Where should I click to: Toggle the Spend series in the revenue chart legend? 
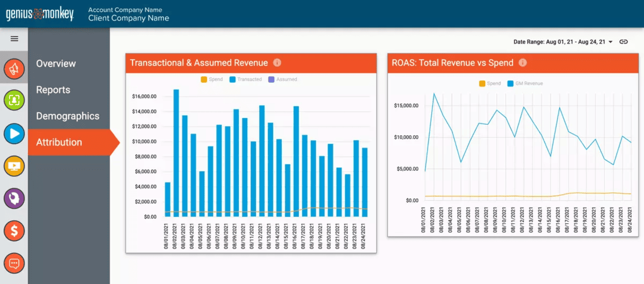pos(209,79)
